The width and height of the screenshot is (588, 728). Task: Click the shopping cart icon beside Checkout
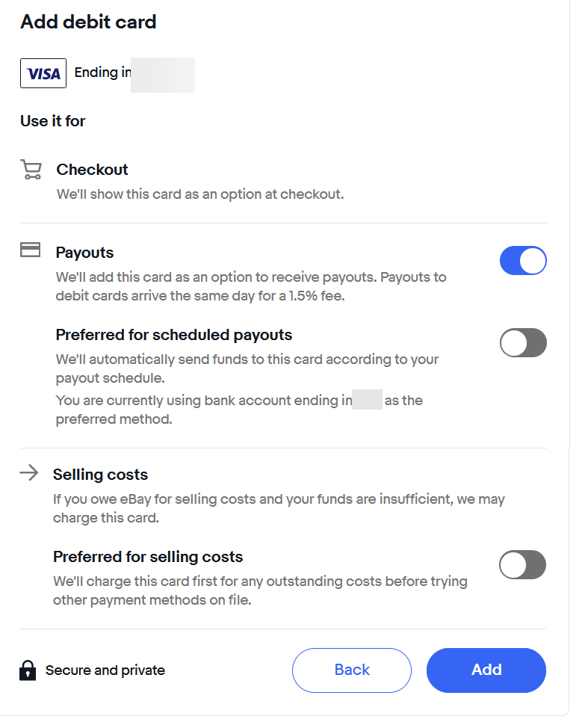(x=30, y=169)
